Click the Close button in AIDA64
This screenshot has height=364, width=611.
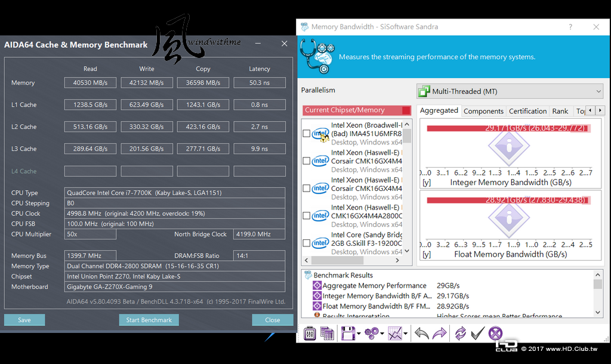[x=272, y=320]
